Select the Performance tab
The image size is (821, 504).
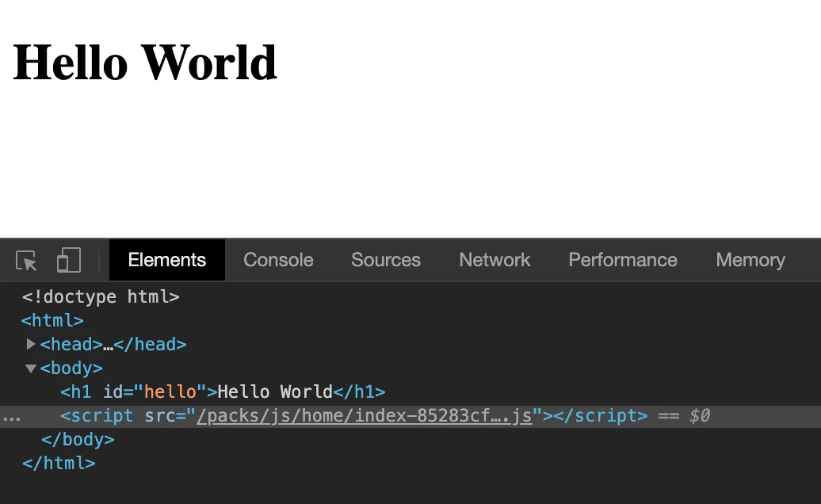coord(623,260)
